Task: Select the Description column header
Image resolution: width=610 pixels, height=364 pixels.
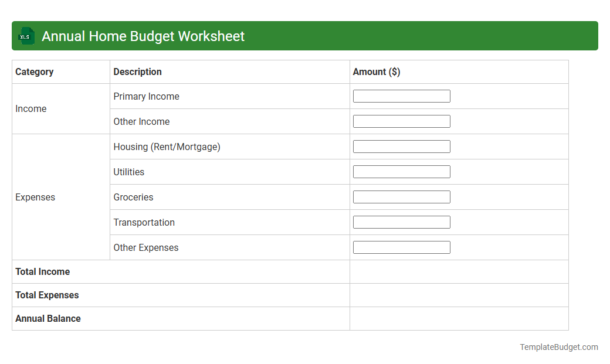Action: (137, 72)
